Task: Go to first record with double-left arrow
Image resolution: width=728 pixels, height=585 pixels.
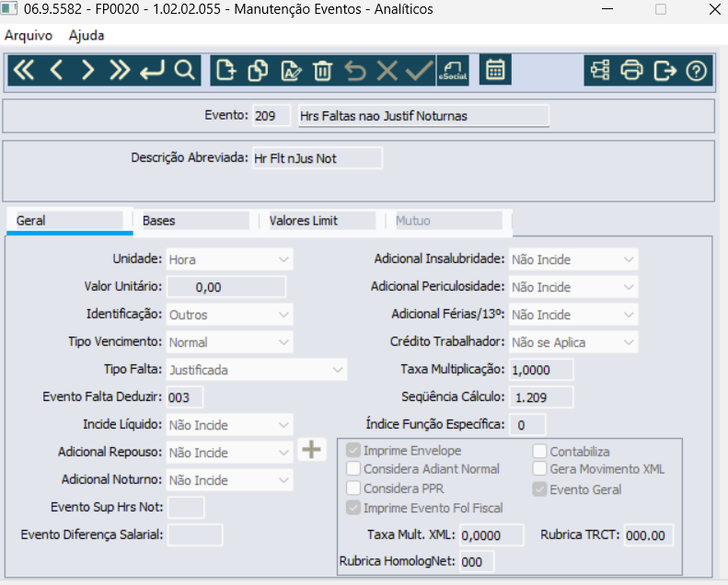Action: pyautogui.click(x=24, y=71)
